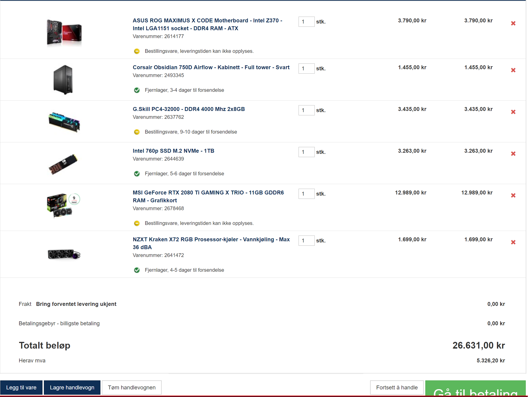View Intel SSD product thumbnail
This screenshot has height=397, width=532.
coord(63,164)
